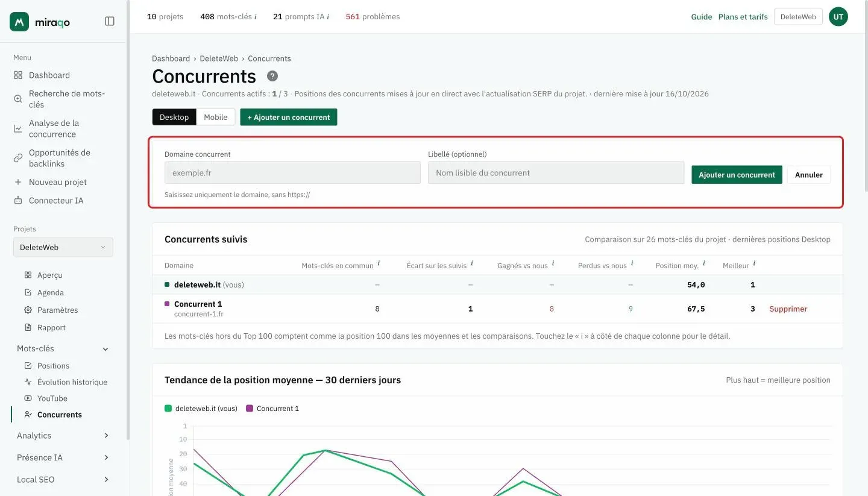Show info for Position moy. column
This screenshot has height=496, width=868.
pyautogui.click(x=704, y=263)
